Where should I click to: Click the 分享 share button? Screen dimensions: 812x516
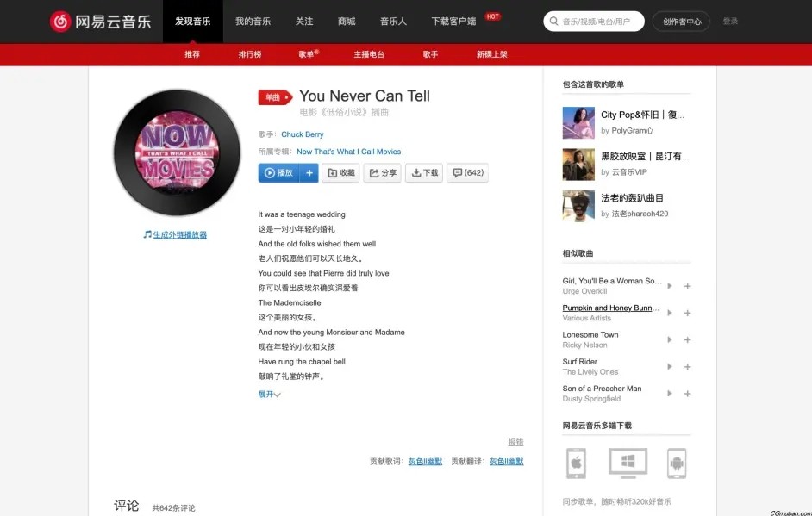(x=382, y=173)
